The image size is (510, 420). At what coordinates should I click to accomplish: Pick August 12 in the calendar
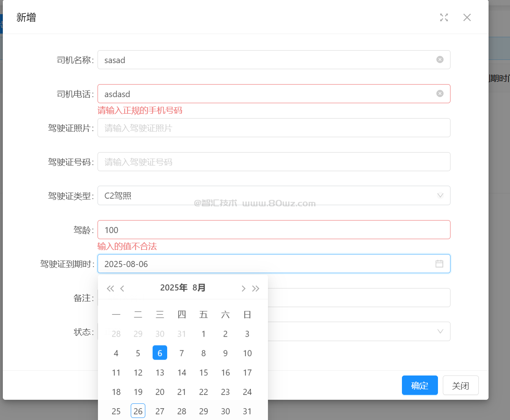click(138, 373)
